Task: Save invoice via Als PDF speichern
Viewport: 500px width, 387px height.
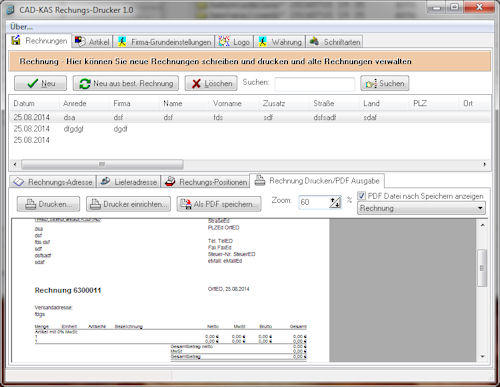Action: point(219,204)
